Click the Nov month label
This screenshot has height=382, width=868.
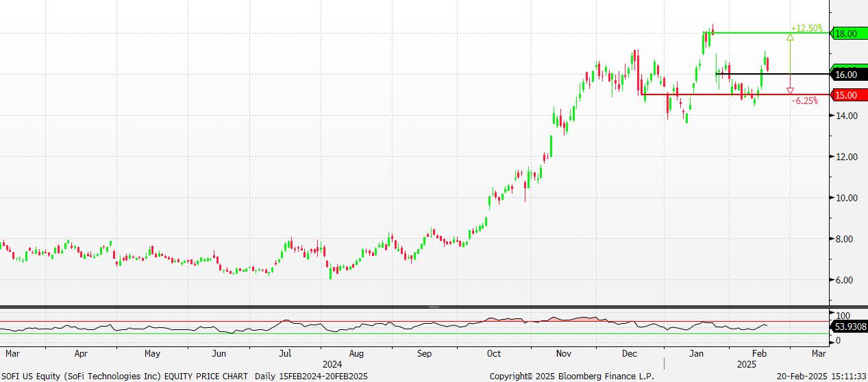click(564, 354)
